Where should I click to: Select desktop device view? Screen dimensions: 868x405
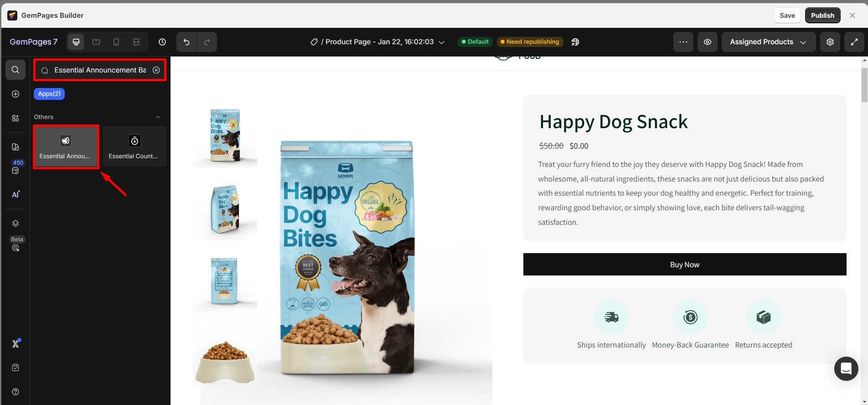point(76,42)
